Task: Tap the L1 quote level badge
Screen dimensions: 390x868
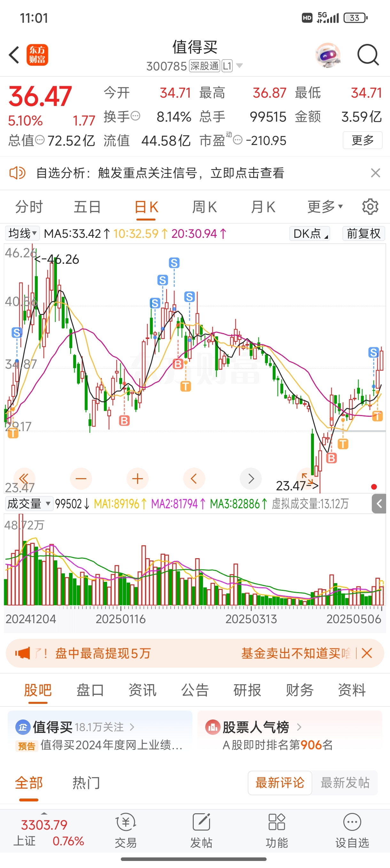Action: (x=227, y=66)
